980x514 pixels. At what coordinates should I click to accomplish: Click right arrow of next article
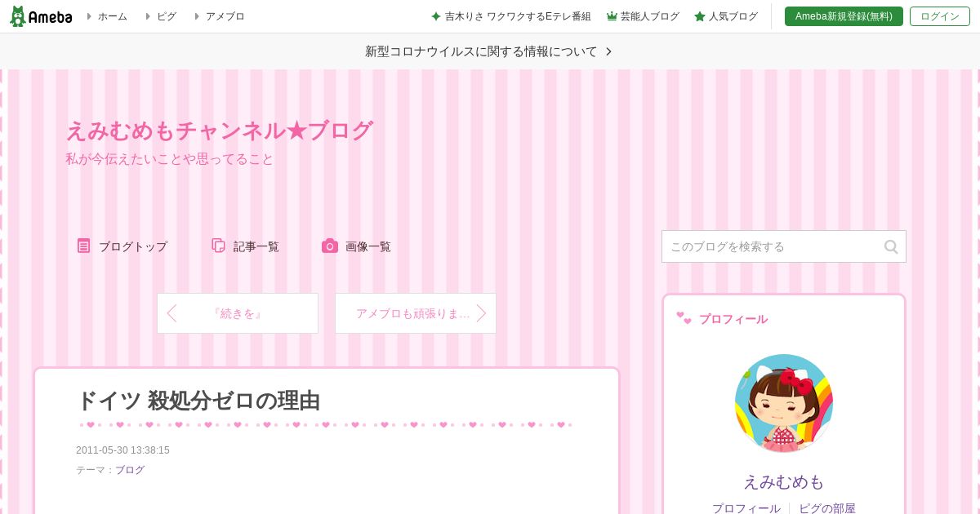[x=482, y=313]
